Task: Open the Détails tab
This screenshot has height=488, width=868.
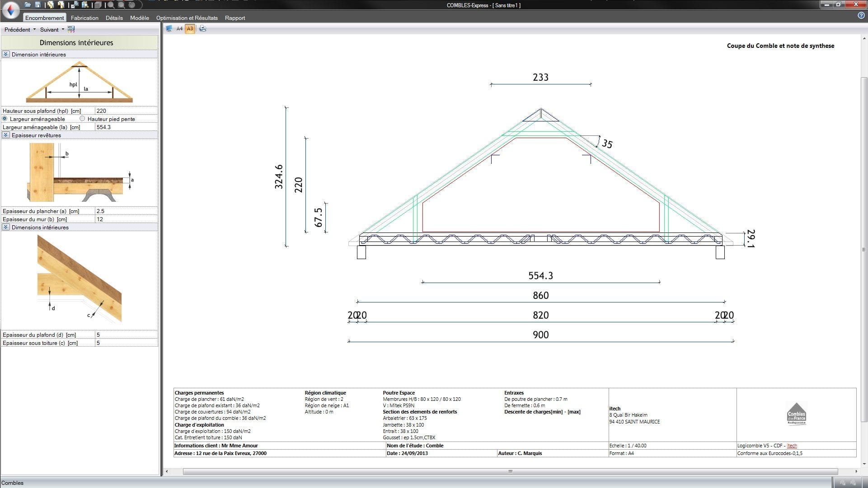Action: [114, 18]
